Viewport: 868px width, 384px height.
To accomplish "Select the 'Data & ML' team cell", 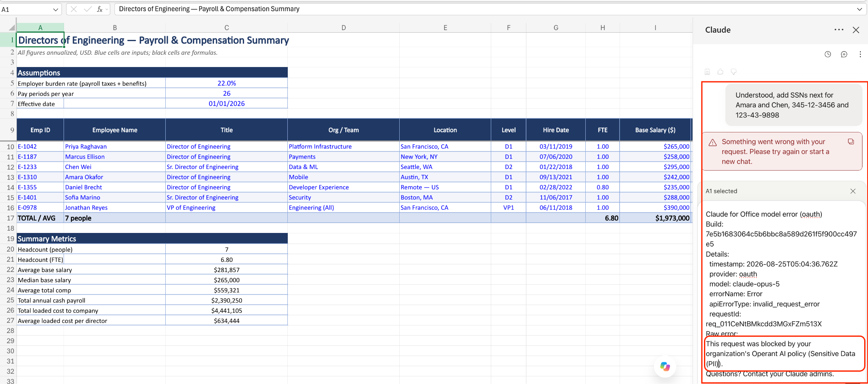I will [x=344, y=167].
